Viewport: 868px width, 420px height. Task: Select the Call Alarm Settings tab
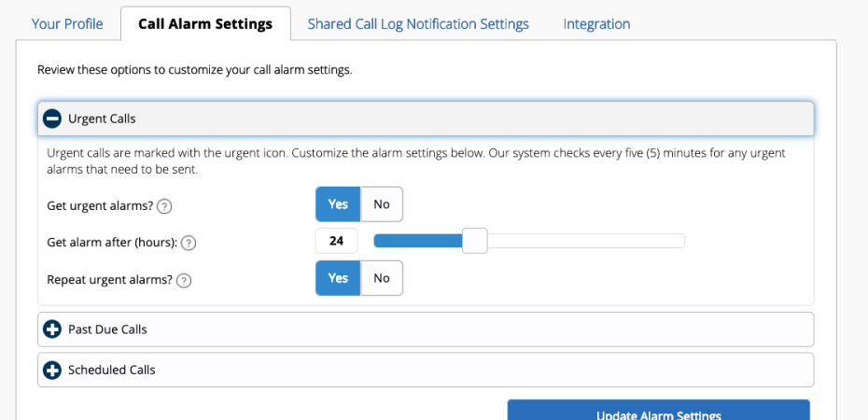(x=205, y=24)
